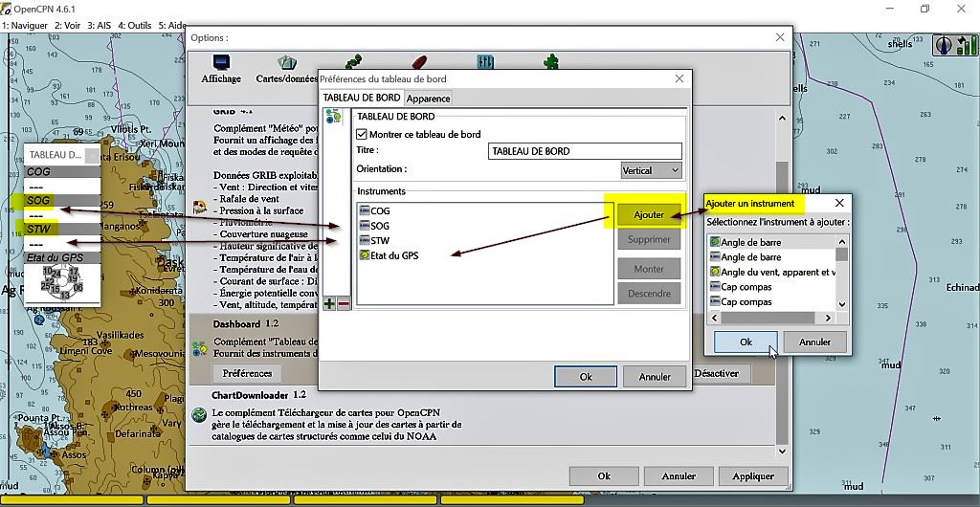Image resolution: width=980 pixels, height=507 pixels.
Task: Click the Options plugin list scroll-down arrow
Action: click(x=782, y=451)
